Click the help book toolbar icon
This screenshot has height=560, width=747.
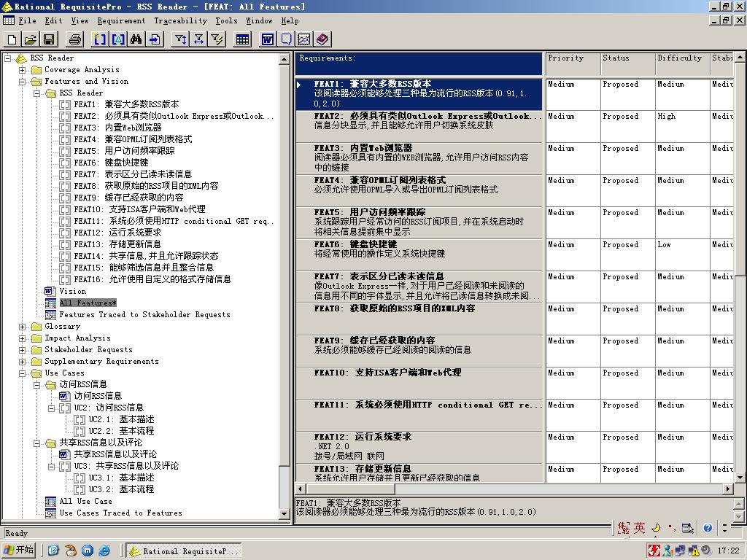point(322,39)
